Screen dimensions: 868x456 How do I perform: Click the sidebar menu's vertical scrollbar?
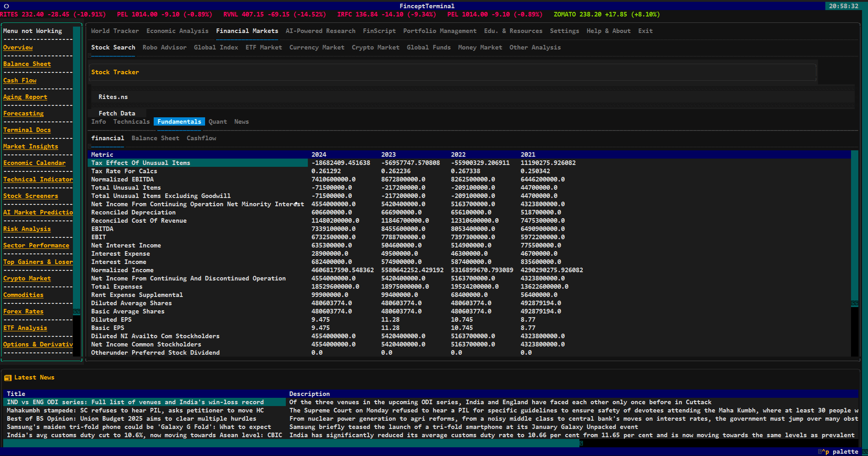point(77,183)
